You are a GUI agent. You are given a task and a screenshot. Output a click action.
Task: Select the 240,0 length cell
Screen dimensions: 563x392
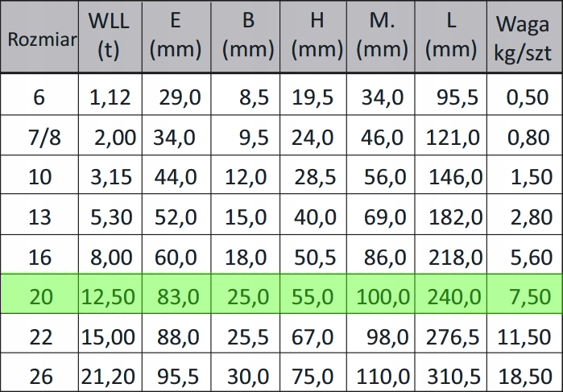click(x=452, y=295)
